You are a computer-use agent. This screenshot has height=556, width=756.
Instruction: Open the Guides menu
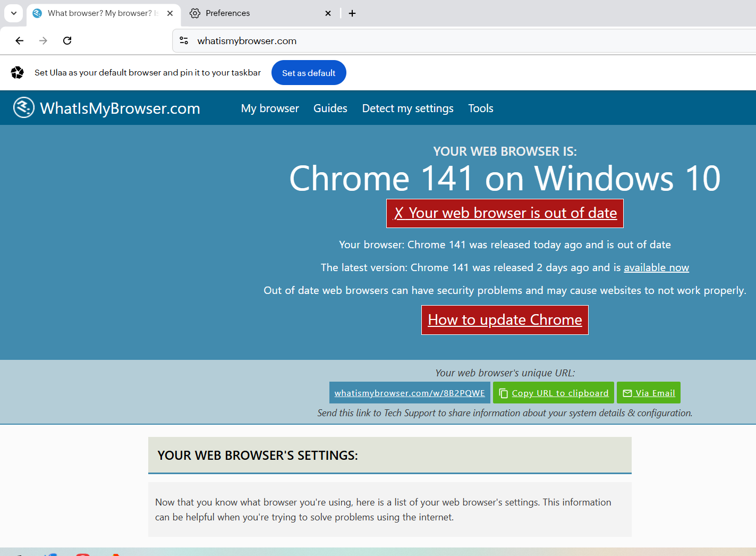coord(330,108)
